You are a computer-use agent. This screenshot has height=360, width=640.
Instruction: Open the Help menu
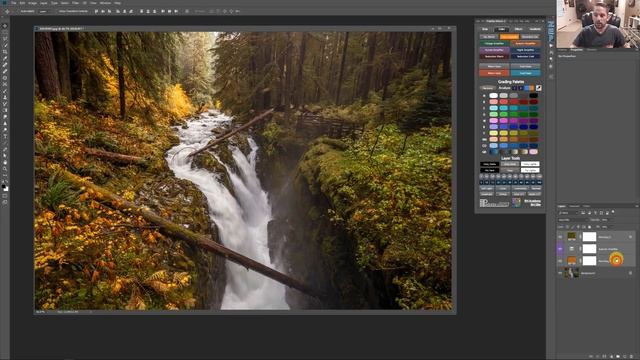pos(117,3)
